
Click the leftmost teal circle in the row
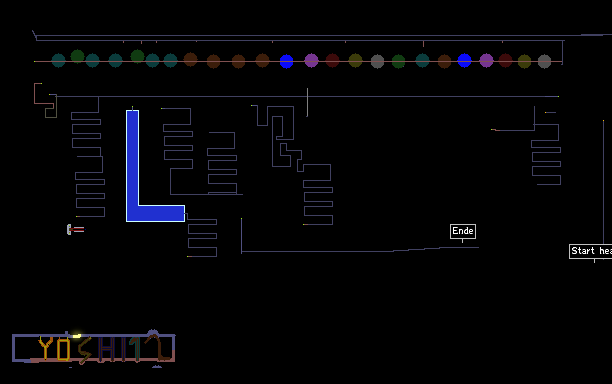[59, 60]
